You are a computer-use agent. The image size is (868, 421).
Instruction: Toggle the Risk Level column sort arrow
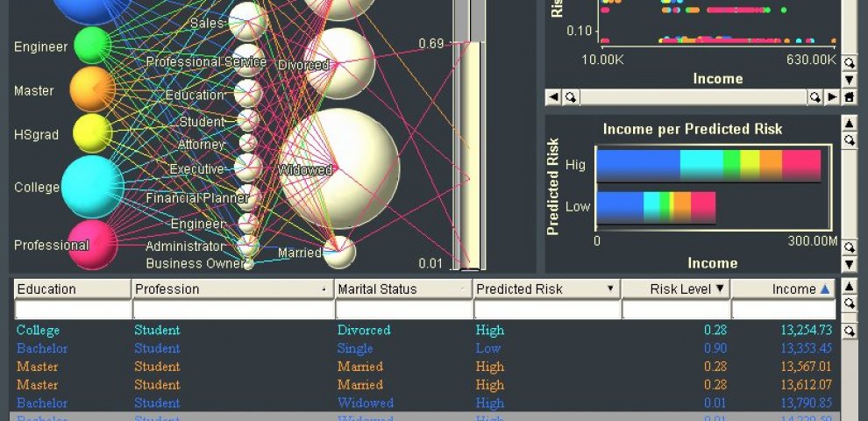tap(720, 289)
